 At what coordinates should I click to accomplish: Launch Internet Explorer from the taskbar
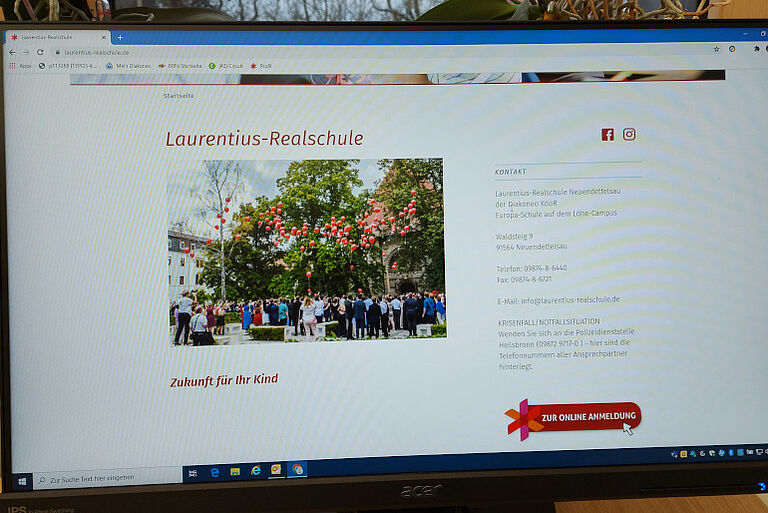point(256,470)
